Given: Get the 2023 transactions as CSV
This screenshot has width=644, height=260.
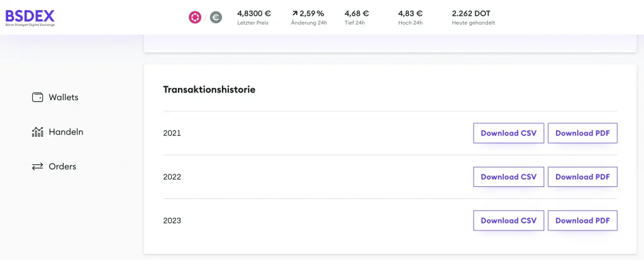Looking at the screenshot, I should 508,221.
